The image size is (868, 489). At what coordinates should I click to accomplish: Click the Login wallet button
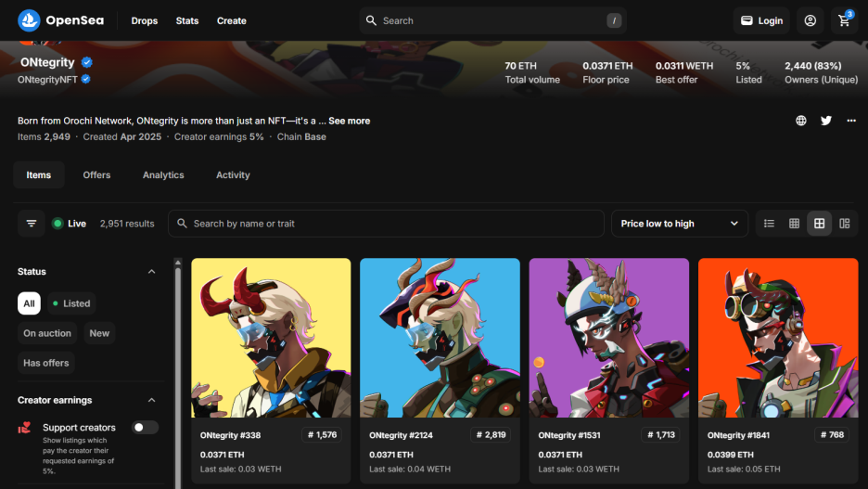pos(761,20)
